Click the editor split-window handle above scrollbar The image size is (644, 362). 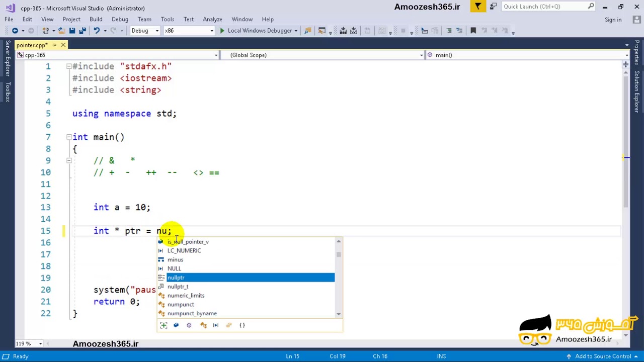(x=625, y=65)
